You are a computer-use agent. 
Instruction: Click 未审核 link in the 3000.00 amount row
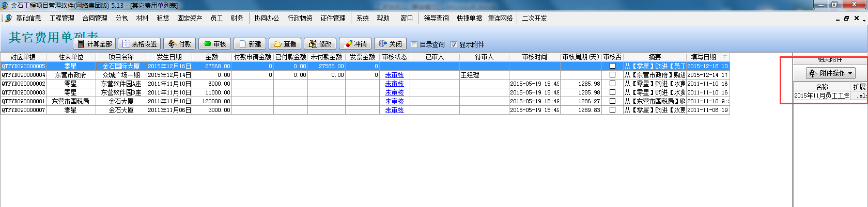point(394,110)
